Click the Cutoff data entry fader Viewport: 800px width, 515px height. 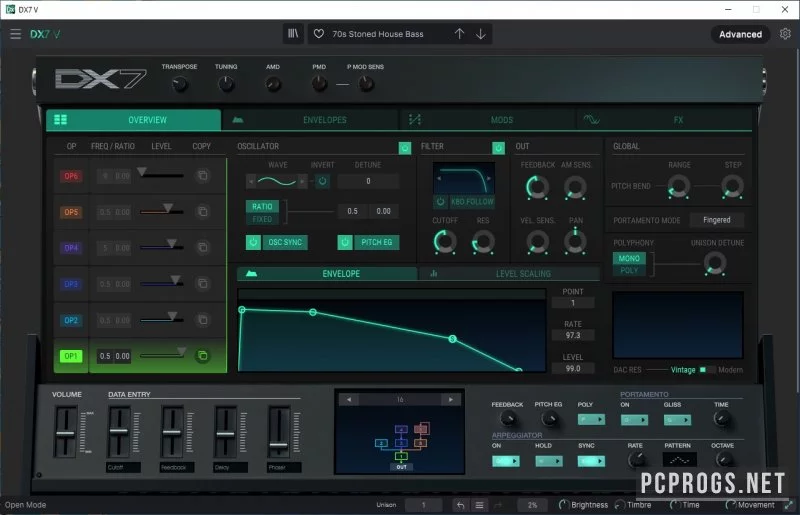click(x=119, y=432)
